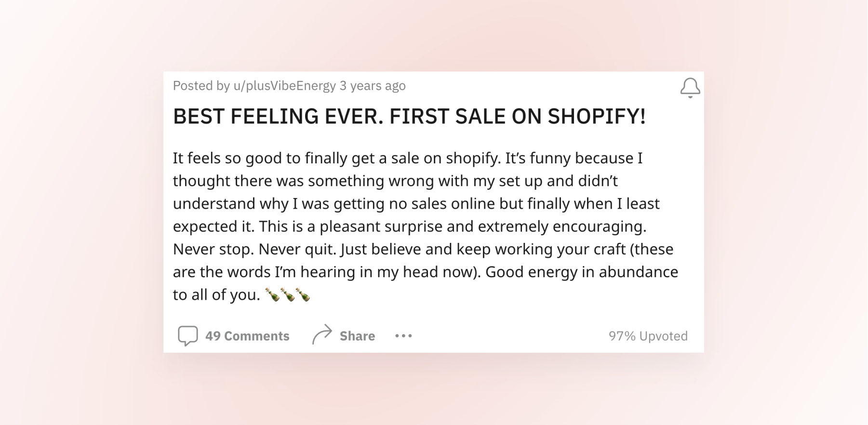This screenshot has height=425, width=868.
Task: Click the notification bell icon on the post
Action: coord(690,88)
